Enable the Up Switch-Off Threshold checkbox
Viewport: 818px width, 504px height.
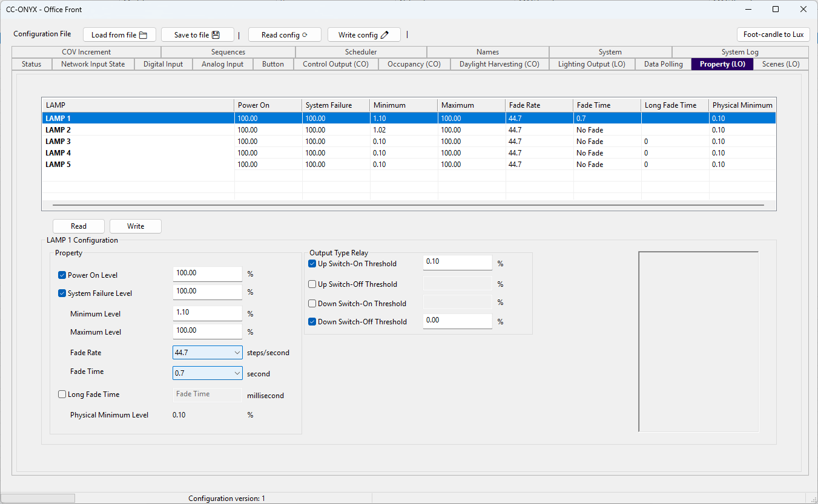pyautogui.click(x=312, y=284)
